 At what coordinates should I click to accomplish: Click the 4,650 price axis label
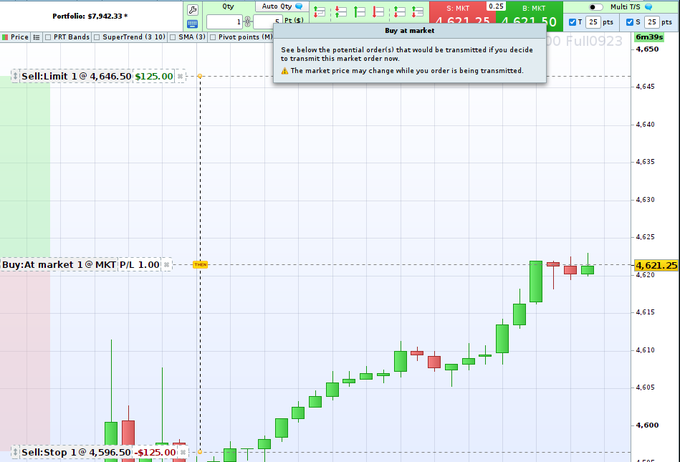pyautogui.click(x=647, y=49)
